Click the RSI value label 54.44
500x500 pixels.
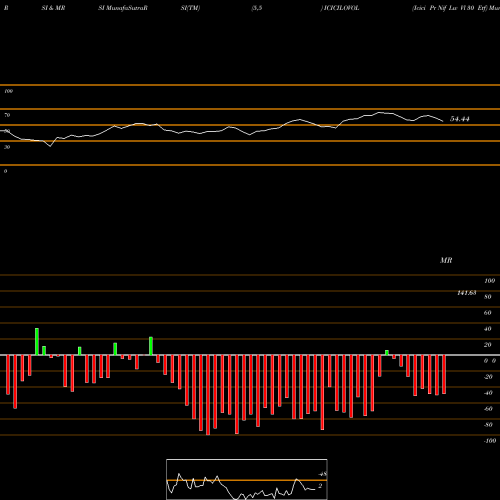(x=460, y=119)
